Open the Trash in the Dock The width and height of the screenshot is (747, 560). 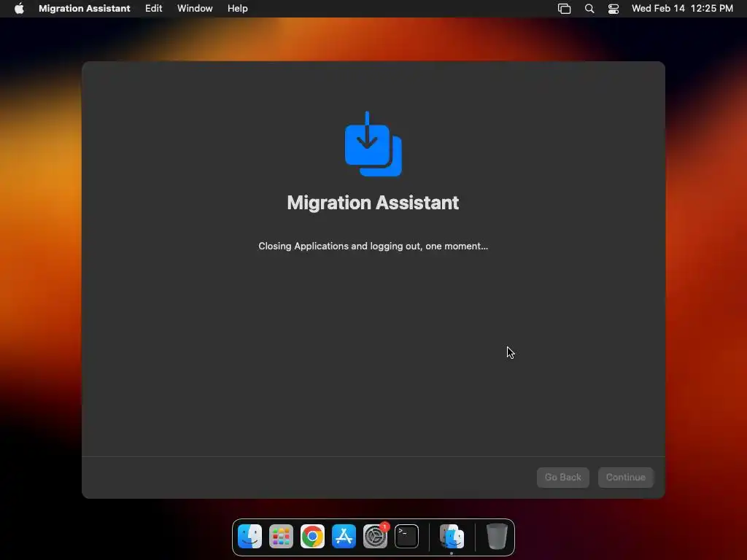coord(496,537)
